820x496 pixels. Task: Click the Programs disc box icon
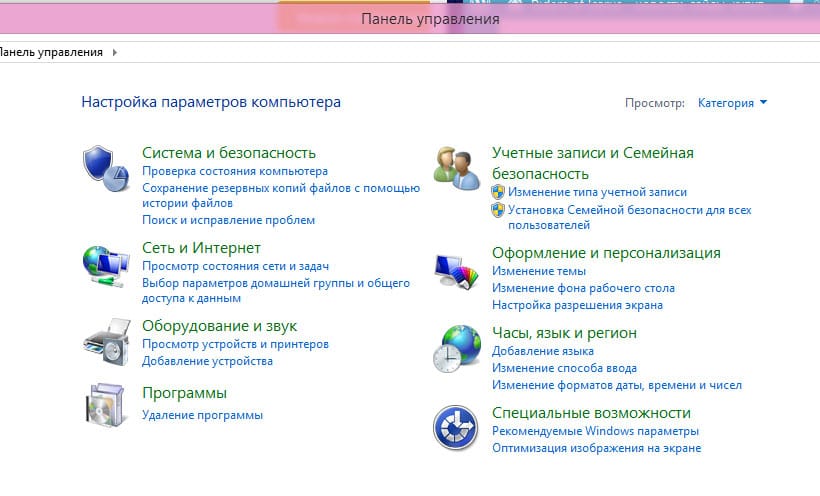point(105,405)
